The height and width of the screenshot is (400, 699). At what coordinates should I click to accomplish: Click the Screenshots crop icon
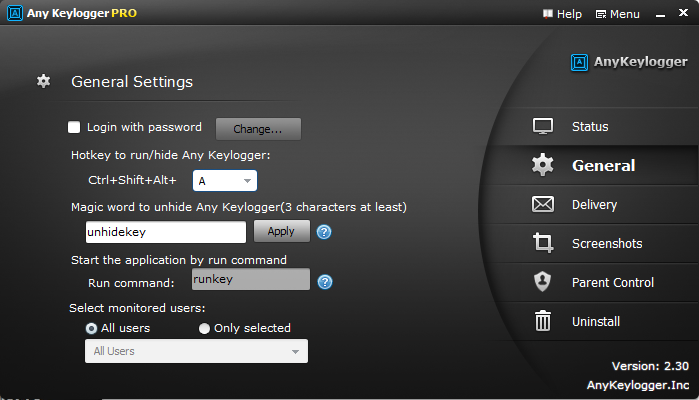[543, 244]
